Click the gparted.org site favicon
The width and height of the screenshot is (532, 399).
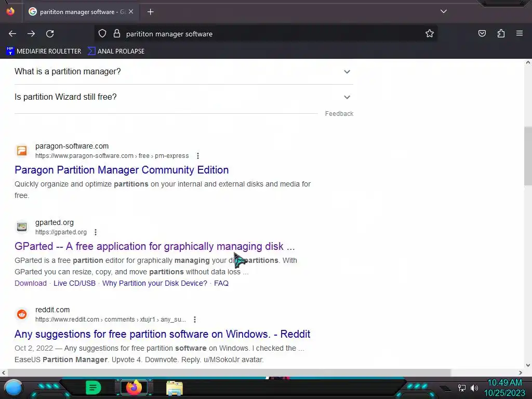(22, 227)
